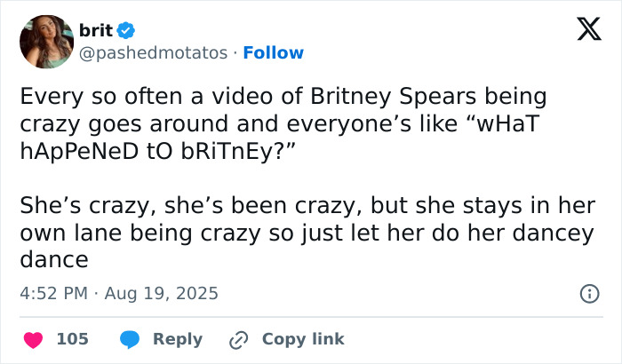Click the words "Every so often" in tweet
This screenshot has width=622, height=364.
(80, 97)
